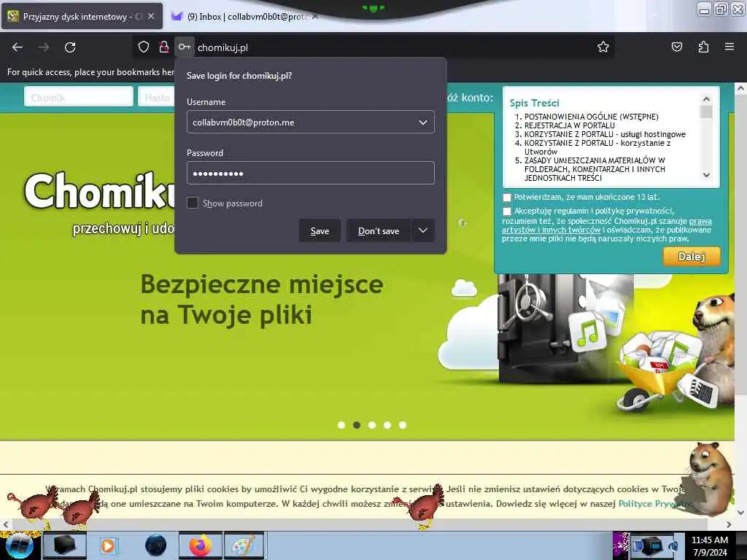
Task: Select the fifth carousel dot
Action: 403,425
